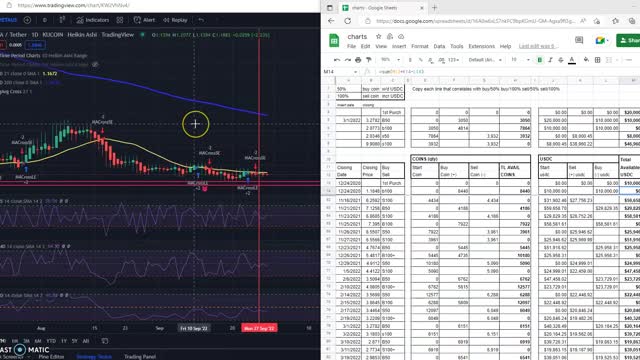Click the blue price input box
The width and height of the screenshot is (640, 360).
tap(36, 45)
